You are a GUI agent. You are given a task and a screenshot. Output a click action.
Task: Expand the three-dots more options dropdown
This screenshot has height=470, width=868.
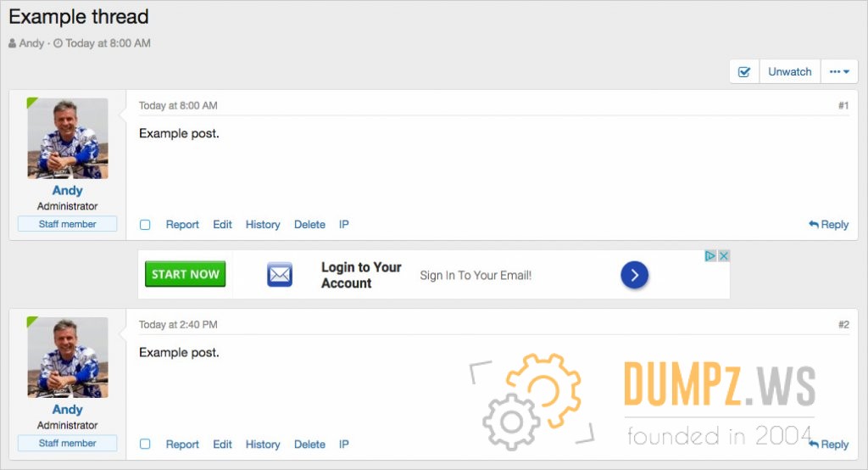click(839, 72)
